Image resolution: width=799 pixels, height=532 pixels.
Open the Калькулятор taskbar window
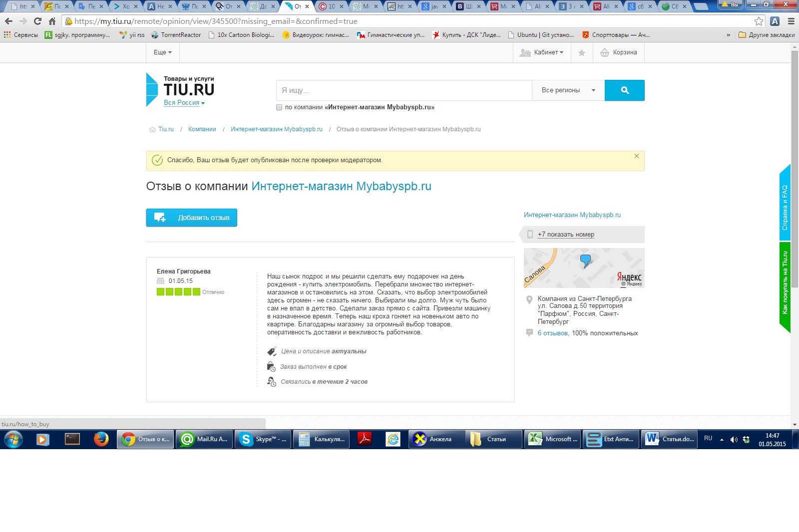click(321, 439)
